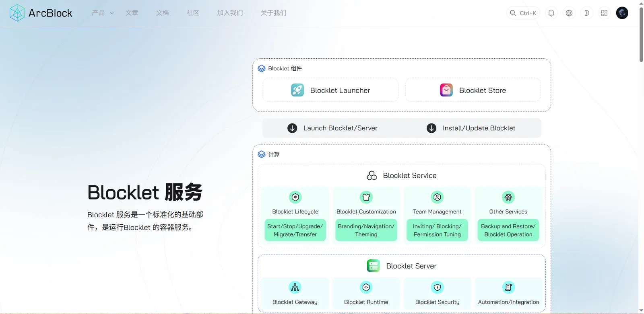The height and width of the screenshot is (314, 644).
Task: Click the 'Blocklet Server' heading
Action: point(411,266)
